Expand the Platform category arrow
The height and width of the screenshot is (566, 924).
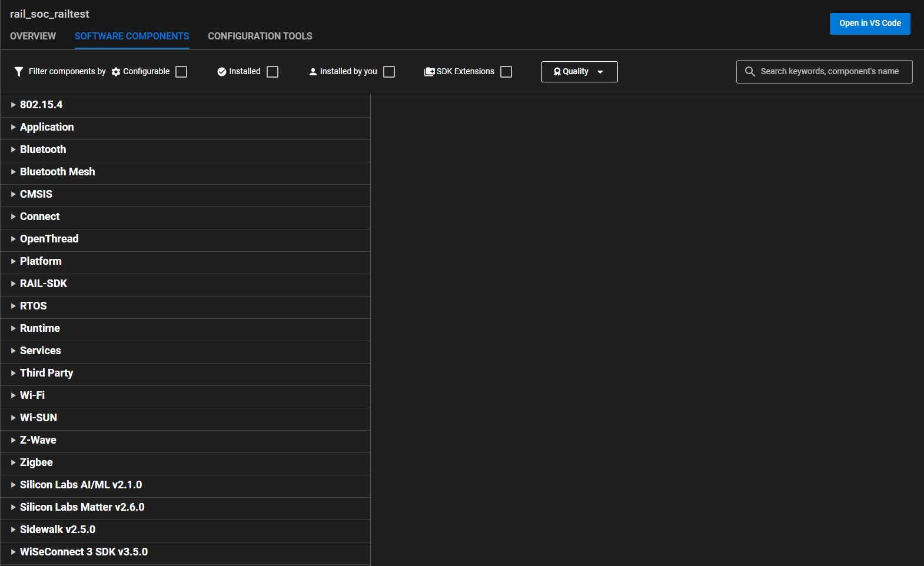pyautogui.click(x=14, y=261)
